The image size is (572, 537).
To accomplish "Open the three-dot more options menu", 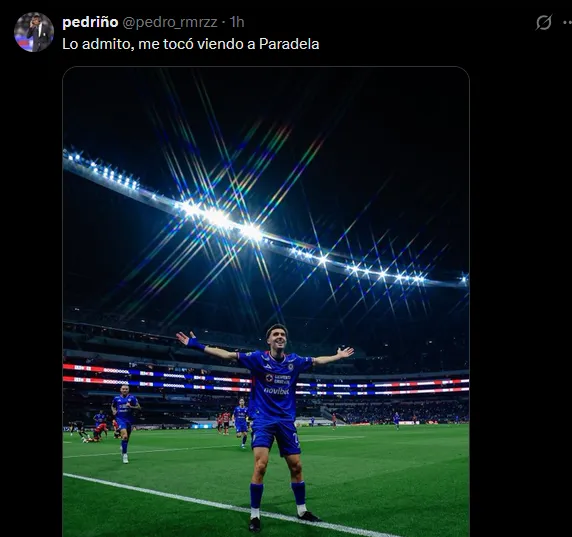I will (x=567, y=22).
